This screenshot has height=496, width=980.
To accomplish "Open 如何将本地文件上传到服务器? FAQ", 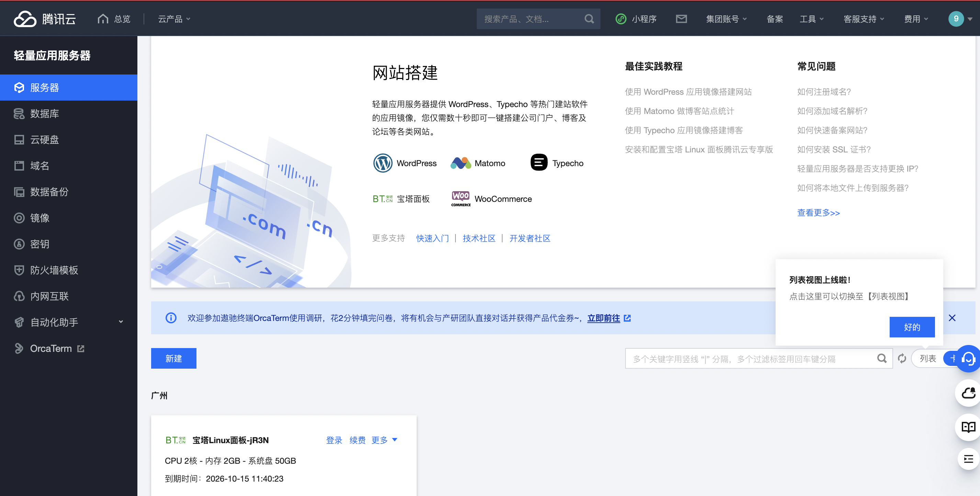I will [x=853, y=188].
